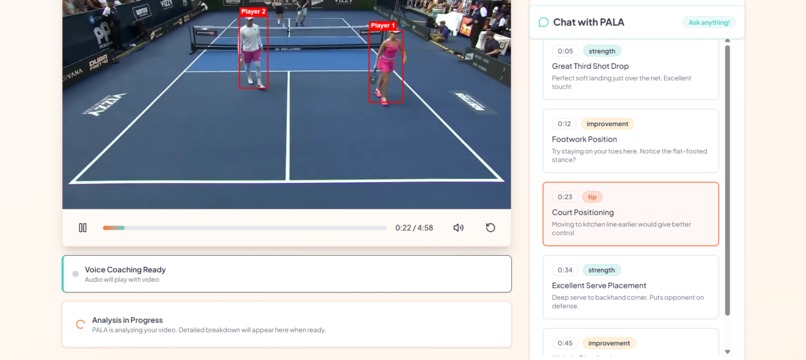Jump to the 0:12 timestamp

(564, 124)
